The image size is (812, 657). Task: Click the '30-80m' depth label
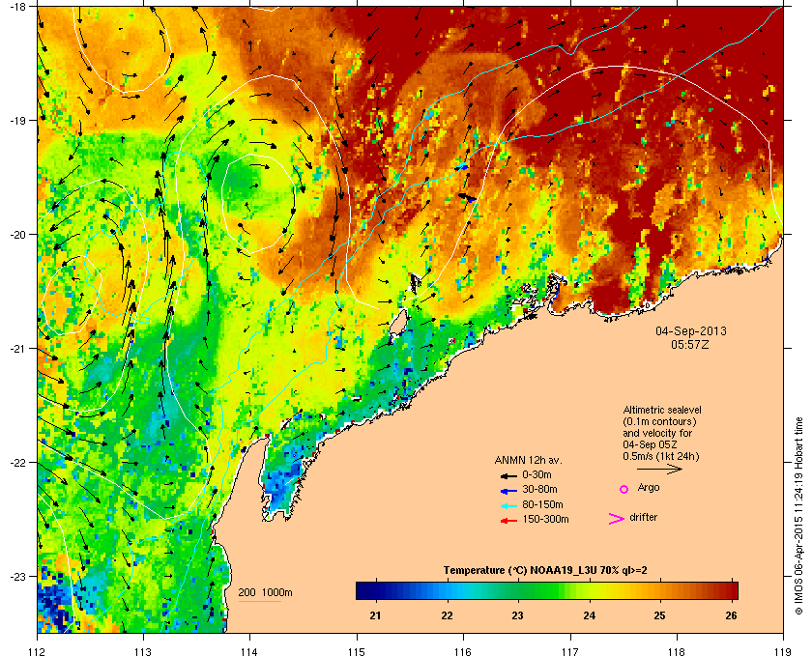(539, 489)
